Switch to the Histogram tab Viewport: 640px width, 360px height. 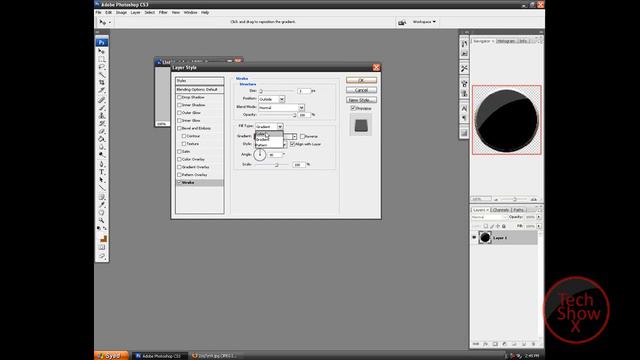click(506, 41)
